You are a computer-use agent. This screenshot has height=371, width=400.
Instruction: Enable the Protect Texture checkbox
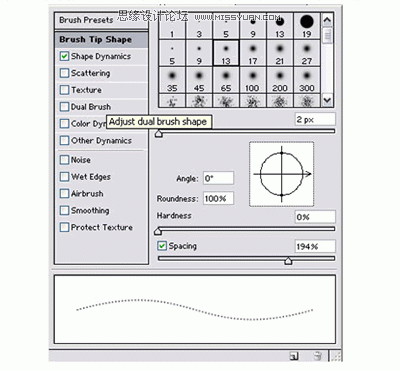click(x=64, y=227)
